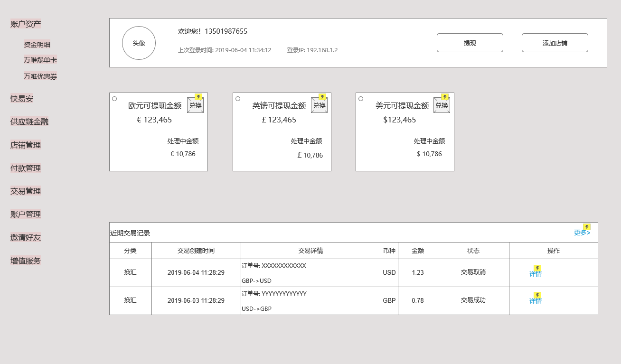Screen dimensions: 621x364
Task: Select 万唯爆单卡 in the sidebar
Action: tap(40, 60)
